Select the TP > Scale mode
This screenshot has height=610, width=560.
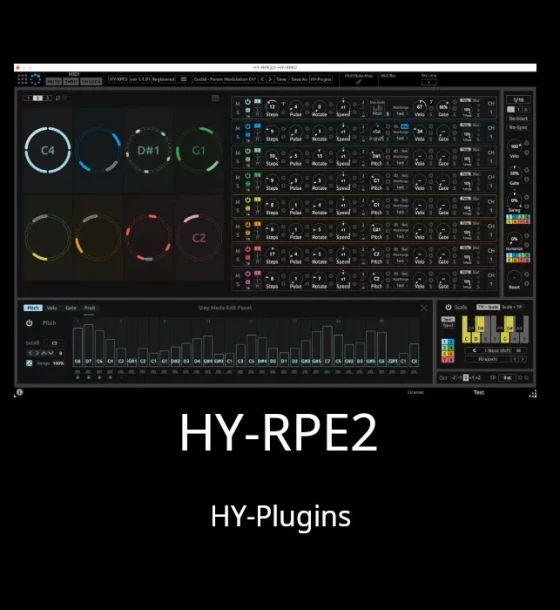[x=488, y=307]
